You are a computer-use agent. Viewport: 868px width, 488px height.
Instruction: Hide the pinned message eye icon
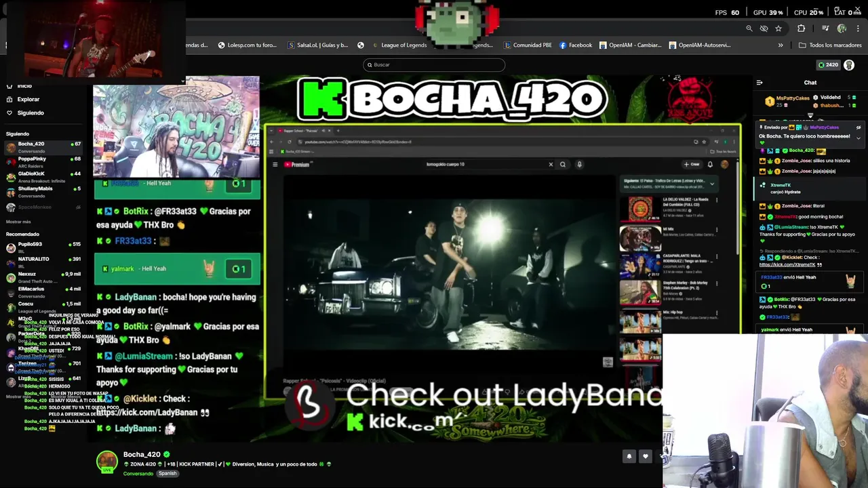pos(858,127)
